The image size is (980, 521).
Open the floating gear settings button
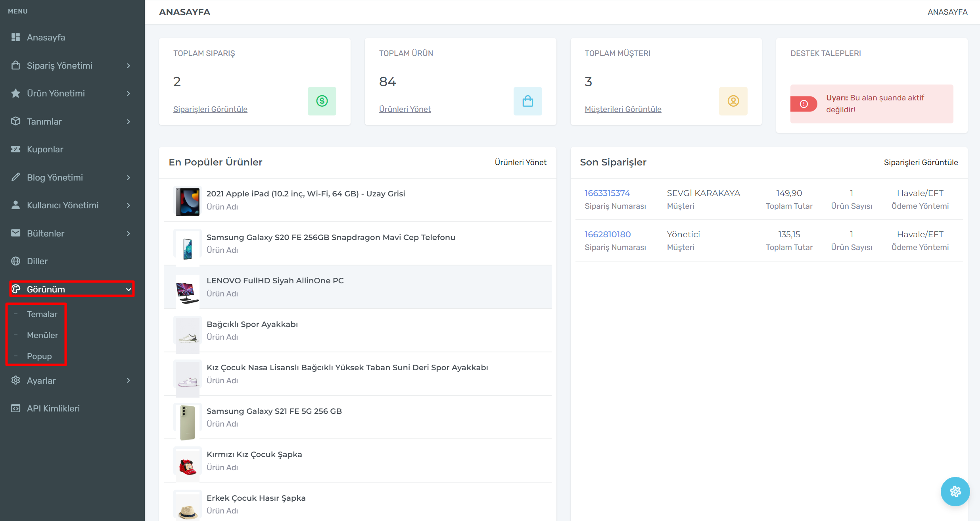955,491
